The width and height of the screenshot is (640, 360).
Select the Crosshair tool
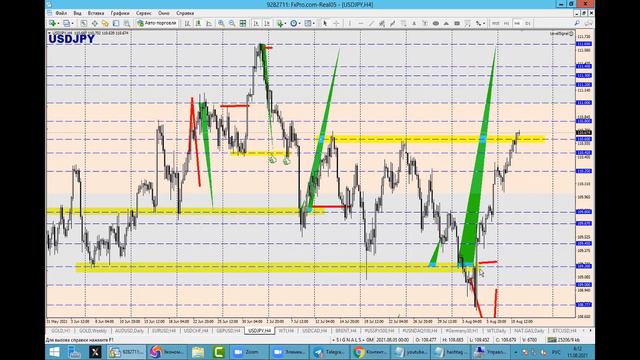point(336,23)
